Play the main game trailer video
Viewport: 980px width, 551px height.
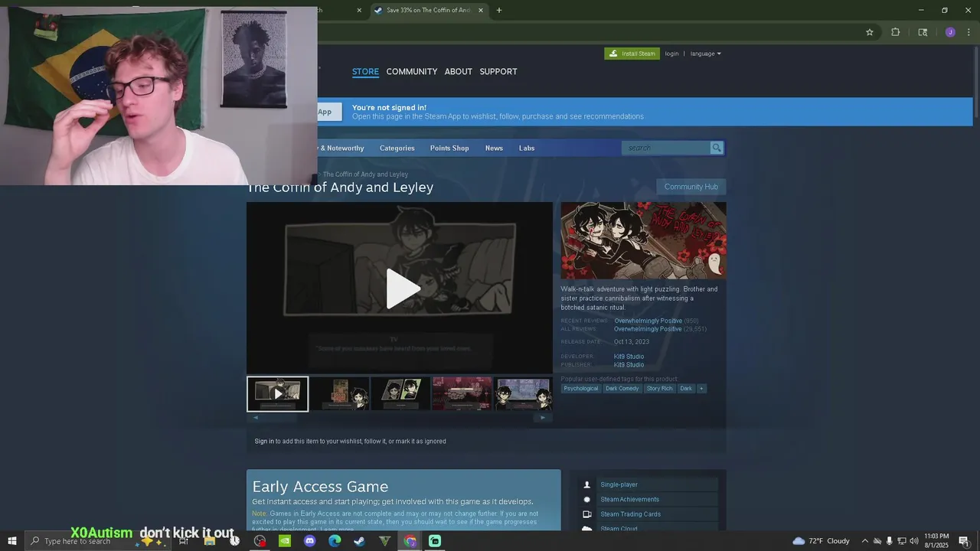pyautogui.click(x=403, y=289)
